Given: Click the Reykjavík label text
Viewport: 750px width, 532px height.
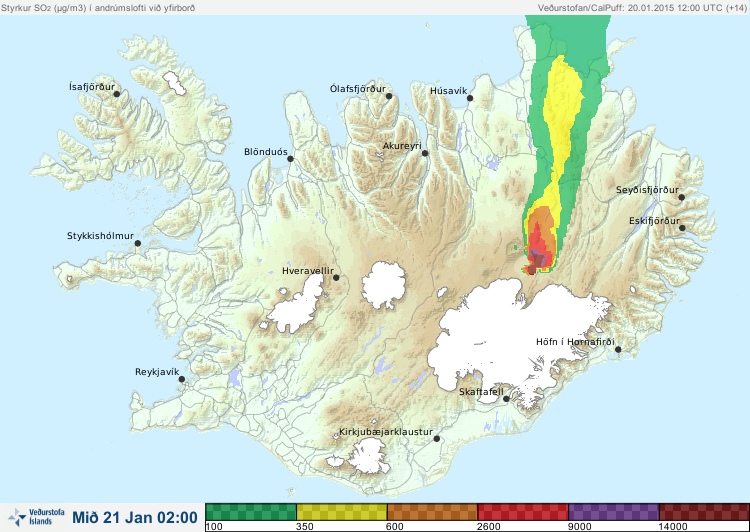Looking at the screenshot, I should click(x=157, y=372).
